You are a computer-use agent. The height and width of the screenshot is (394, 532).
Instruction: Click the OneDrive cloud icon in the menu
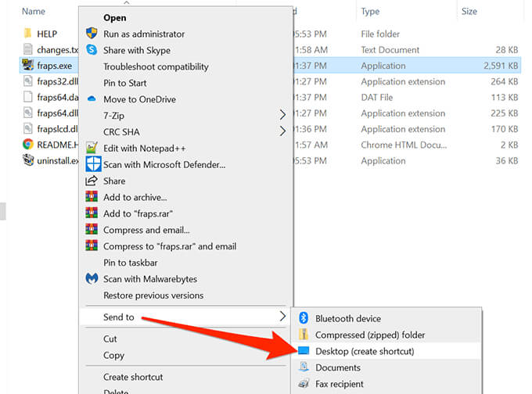(x=92, y=99)
